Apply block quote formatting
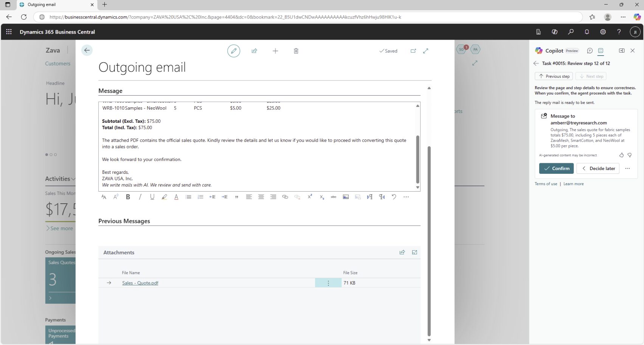Image resolution: width=644 pixels, height=345 pixels. coord(237,197)
